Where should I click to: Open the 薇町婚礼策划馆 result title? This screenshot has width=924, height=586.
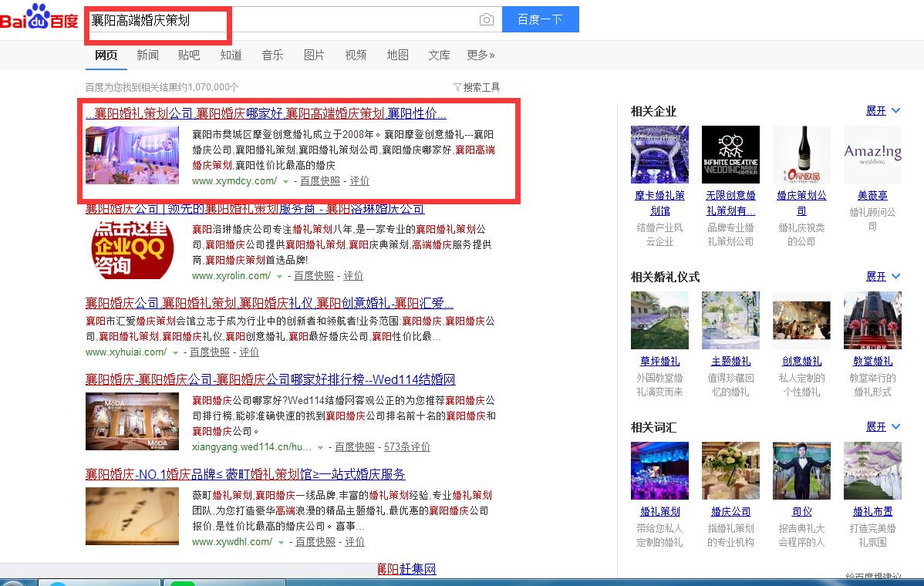click(x=245, y=474)
